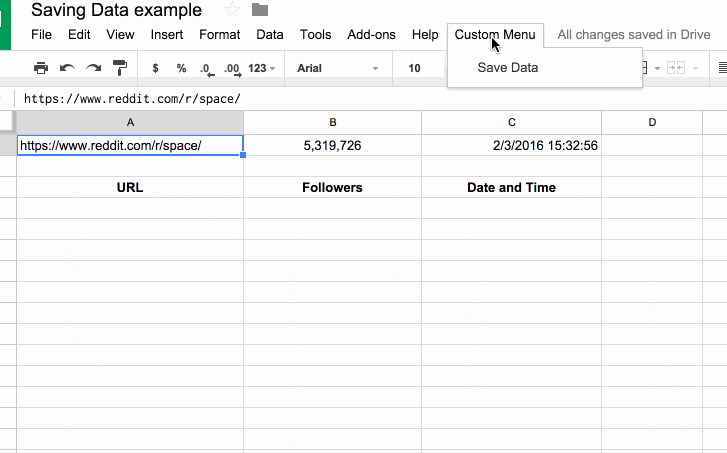Viewport: 727px width, 453px height.
Task: Choose Save Data from Custom Menu
Action: 508,68
